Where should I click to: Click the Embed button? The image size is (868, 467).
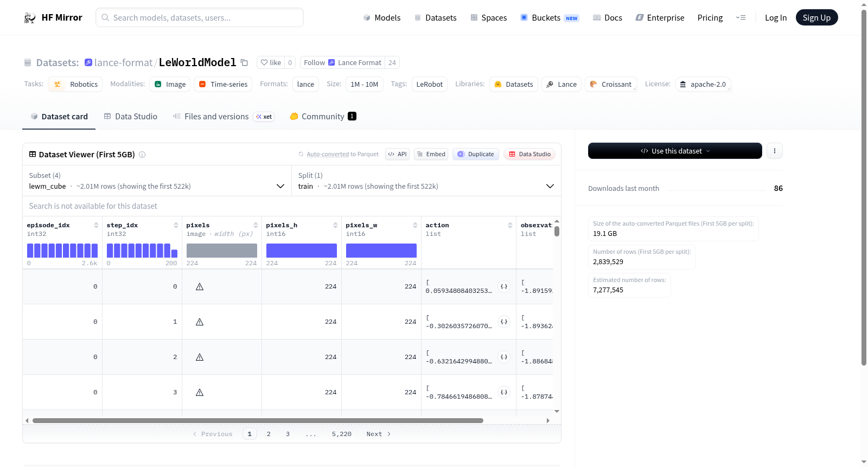(x=430, y=154)
